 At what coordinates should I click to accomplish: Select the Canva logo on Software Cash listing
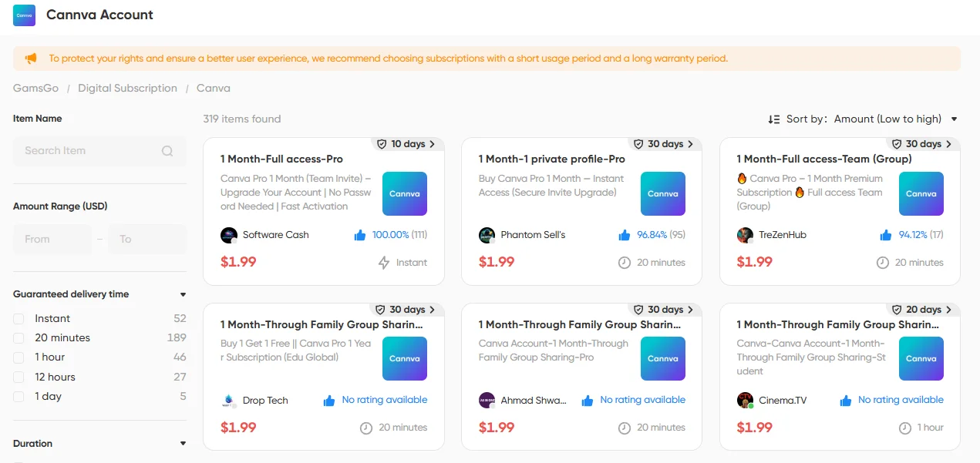pos(404,193)
